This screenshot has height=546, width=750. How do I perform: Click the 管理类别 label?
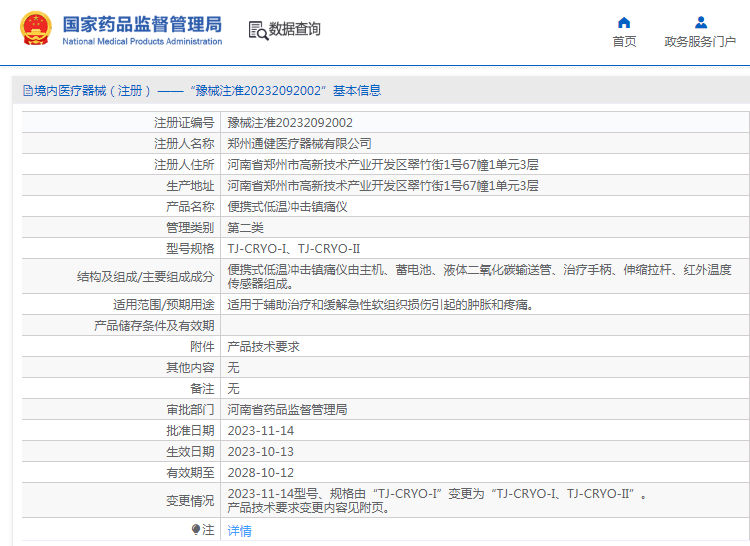pos(190,228)
